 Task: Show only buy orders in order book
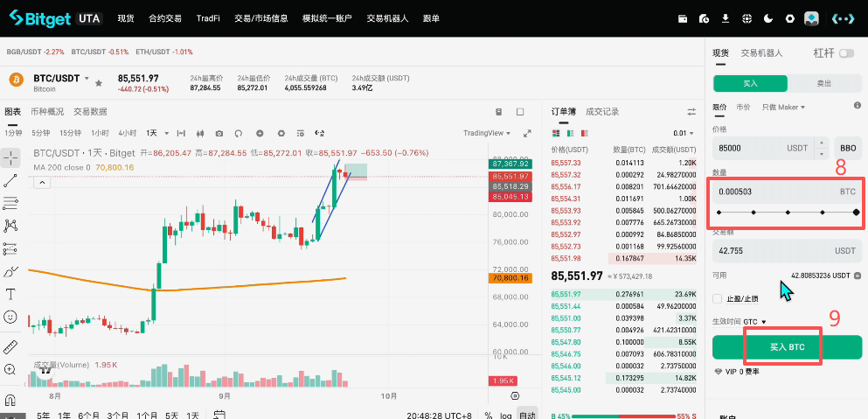coord(570,134)
